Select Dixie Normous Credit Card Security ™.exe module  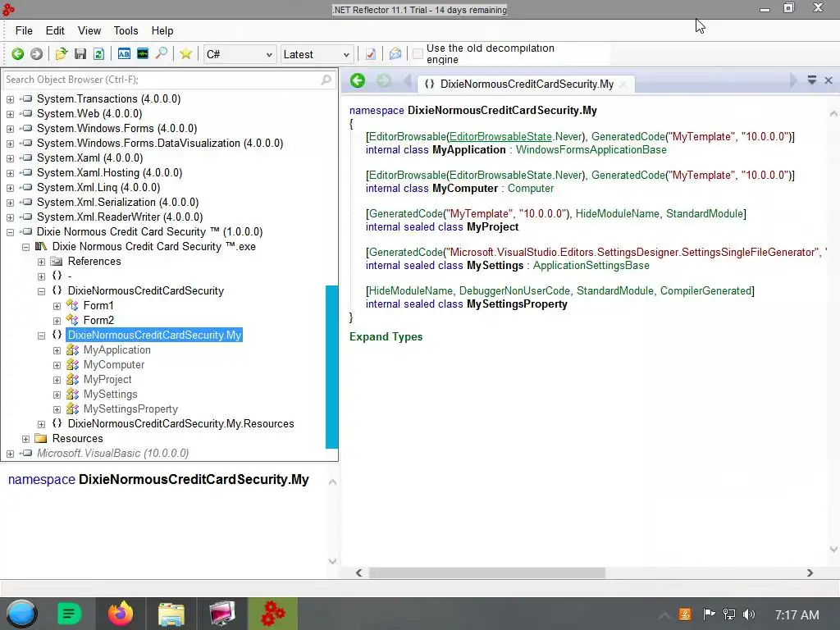(x=153, y=246)
